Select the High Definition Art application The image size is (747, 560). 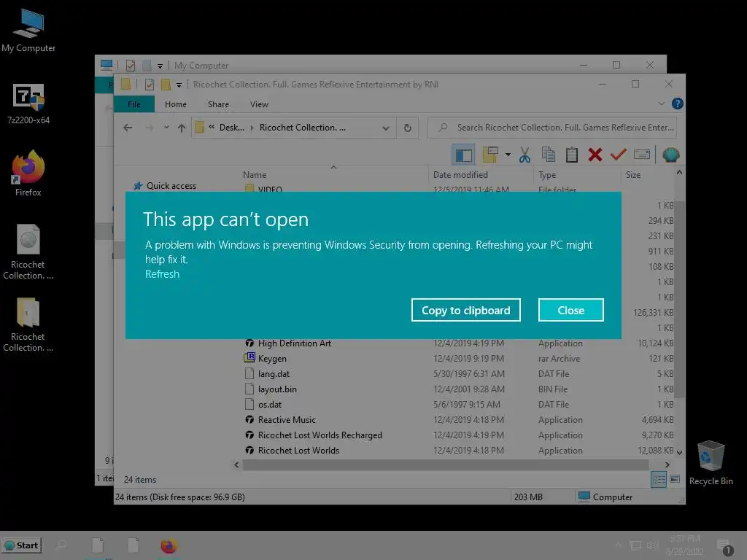[x=294, y=343]
